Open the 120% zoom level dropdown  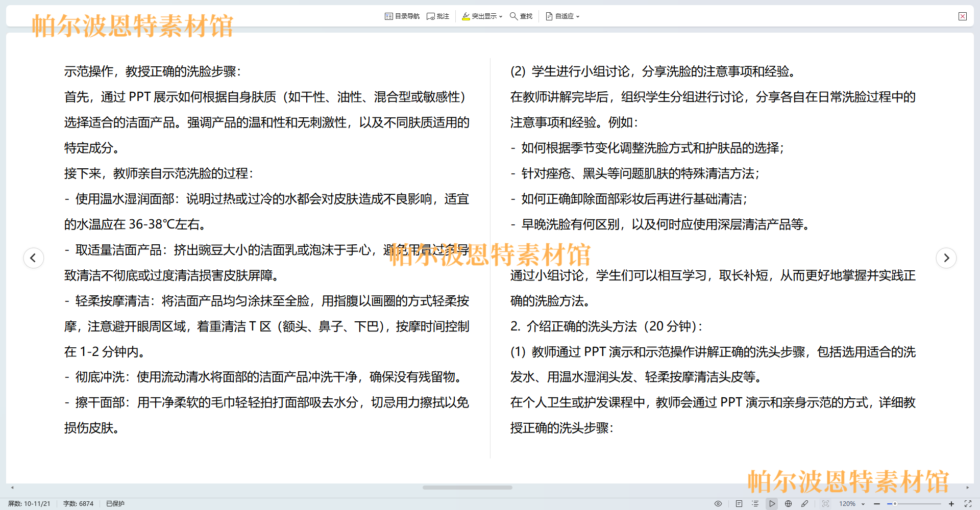pos(852,503)
